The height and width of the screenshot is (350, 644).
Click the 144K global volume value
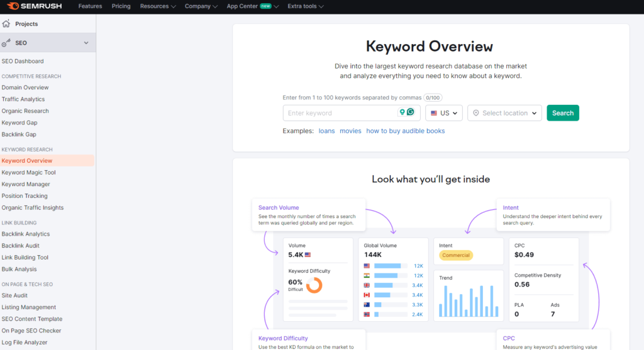(x=372, y=255)
